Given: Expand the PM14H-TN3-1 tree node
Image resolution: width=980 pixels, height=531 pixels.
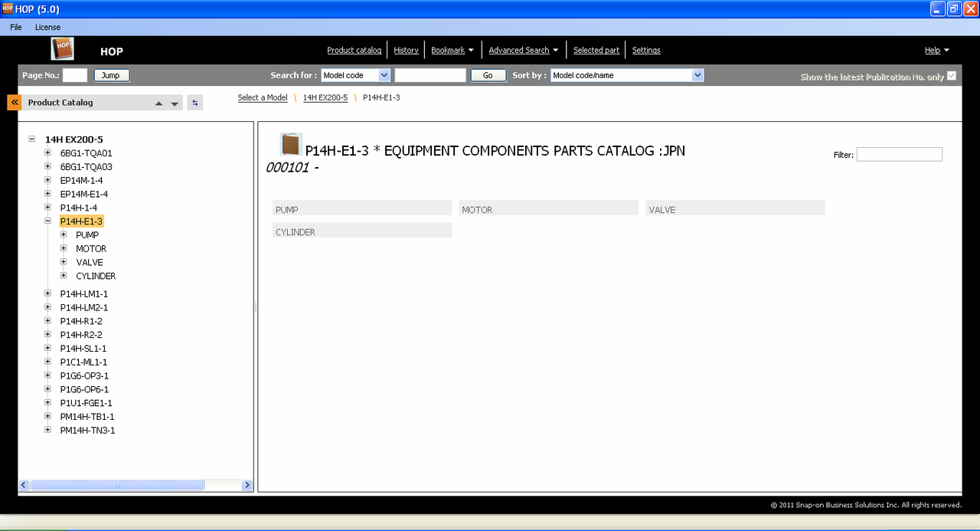Looking at the screenshot, I should 47,430.
